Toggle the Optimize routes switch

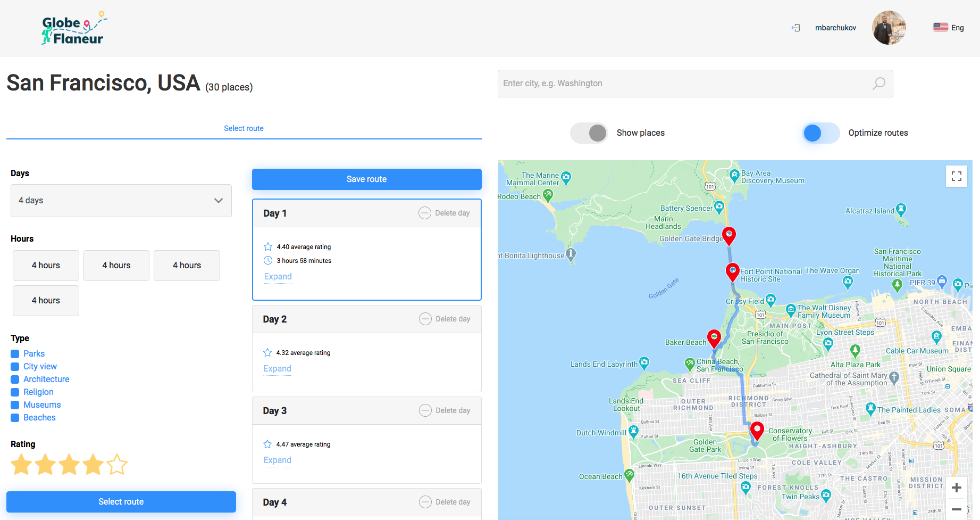point(821,133)
